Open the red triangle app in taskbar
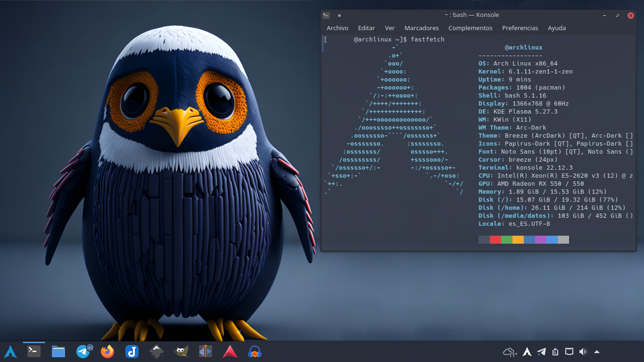The width and height of the screenshot is (644, 362). tap(230, 352)
